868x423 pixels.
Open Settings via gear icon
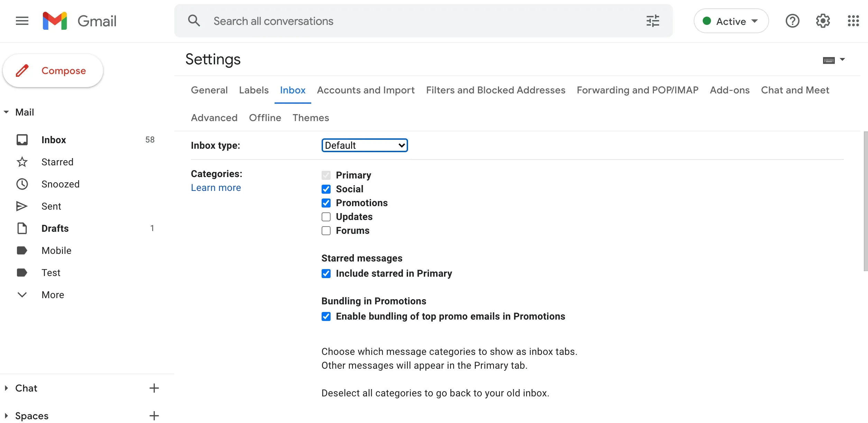pyautogui.click(x=823, y=21)
